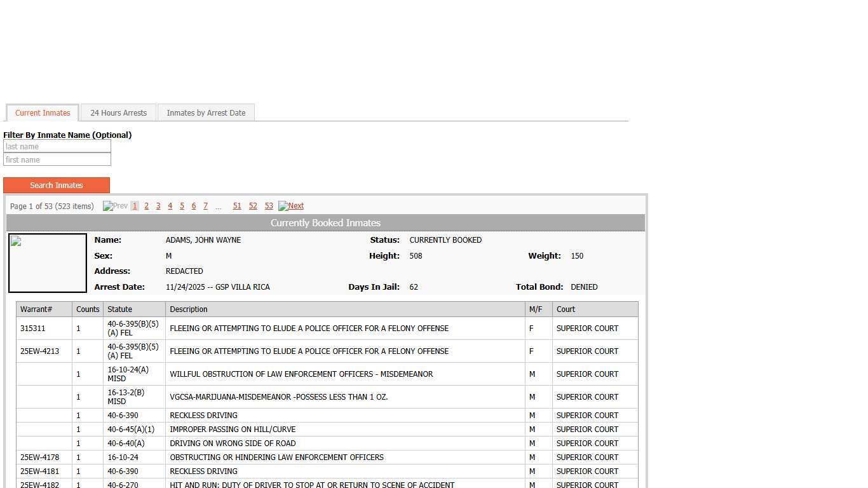Screen dimensions: 868x488
Task: Click the first name filter field
Action: pyautogui.click(x=57, y=160)
